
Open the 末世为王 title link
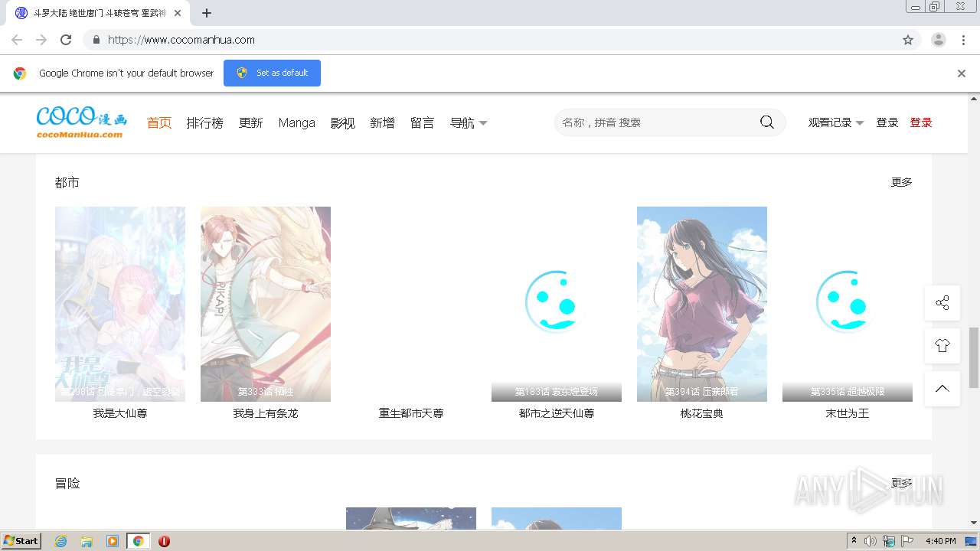848,413
